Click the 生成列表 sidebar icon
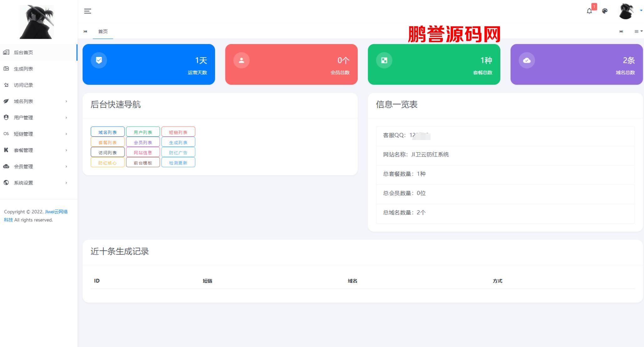Screen dimensions: 644x347 coord(6,68)
